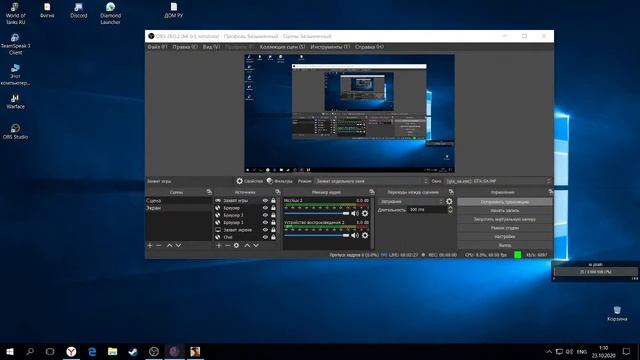Increase transition duration with up stepper
Image resolution: width=640 pixels, height=360 pixels.
[x=450, y=207]
